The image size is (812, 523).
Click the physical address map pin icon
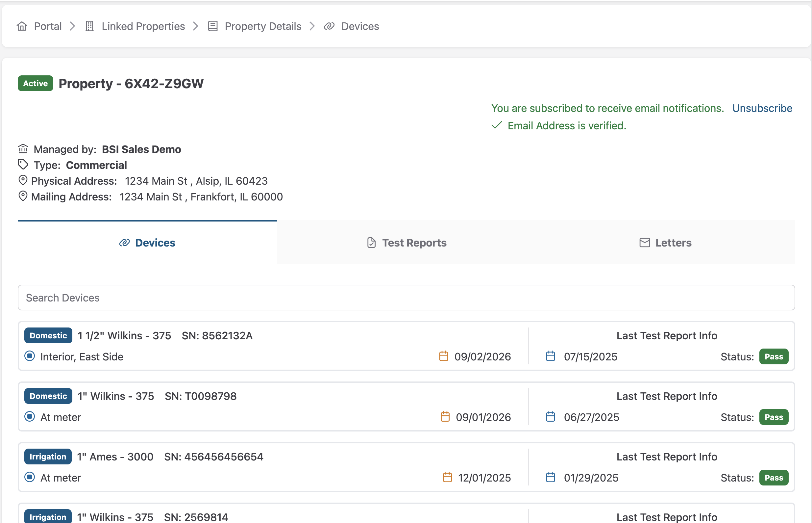23,180
